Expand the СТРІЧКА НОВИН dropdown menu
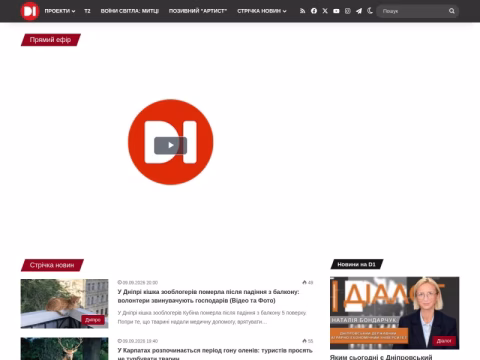This screenshot has width=480, height=360. (262, 11)
